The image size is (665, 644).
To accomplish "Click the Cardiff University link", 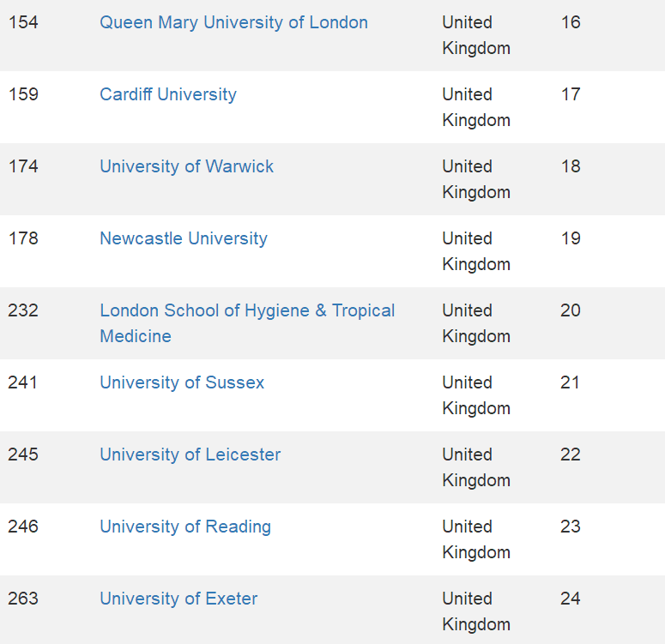I will coord(168,94).
